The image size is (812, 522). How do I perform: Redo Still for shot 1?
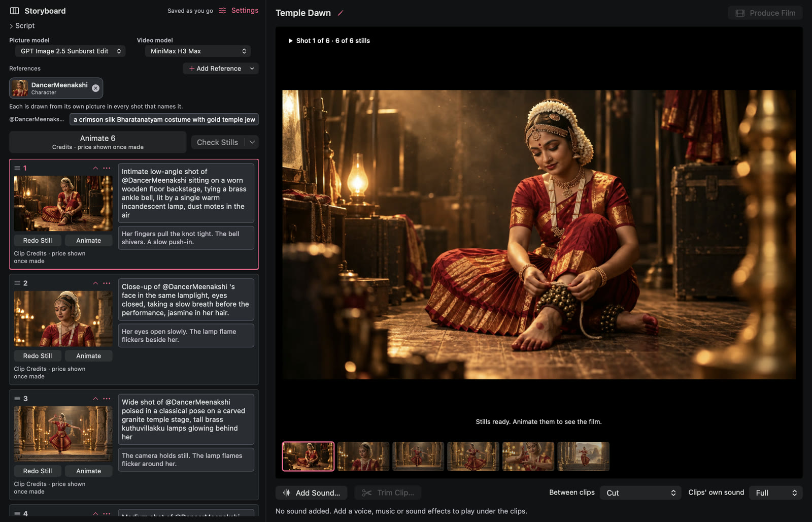(38, 241)
